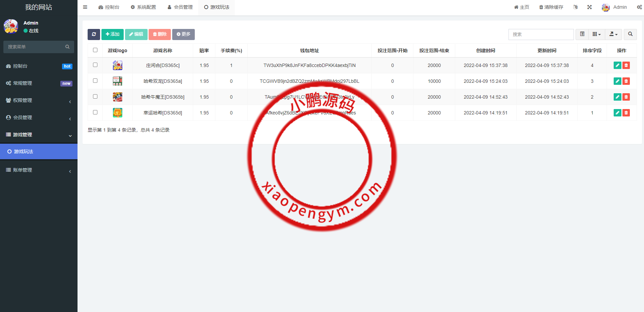
Task: Open the columns visibility dropdown
Action: 596,34
